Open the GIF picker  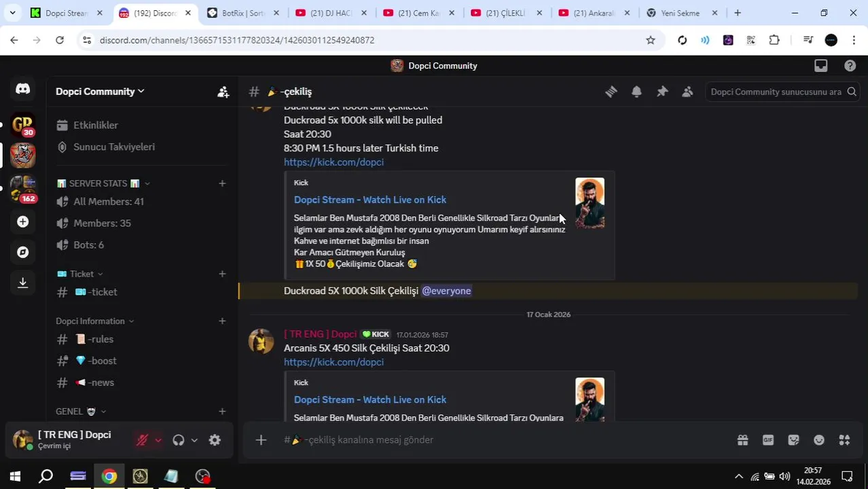(768, 440)
